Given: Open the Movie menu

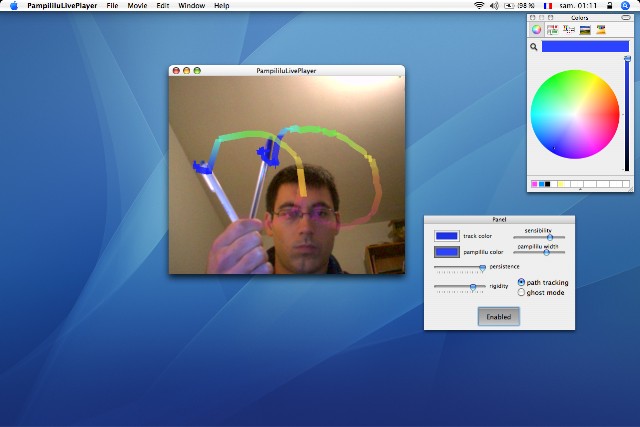Looking at the screenshot, I should pos(137,6).
